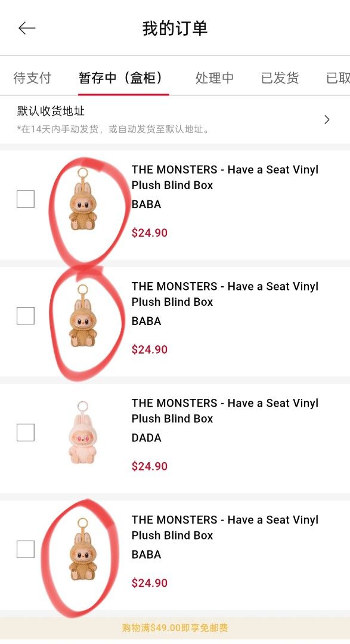Screen dimensions: 350x644
Task: Tap the chevron beside the shipping address row
Action: point(327,119)
